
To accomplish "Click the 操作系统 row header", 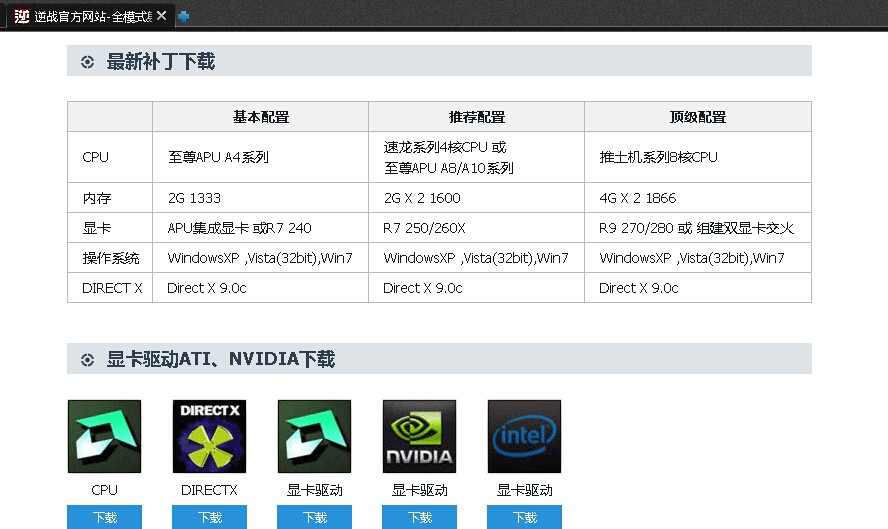I will point(110,258).
